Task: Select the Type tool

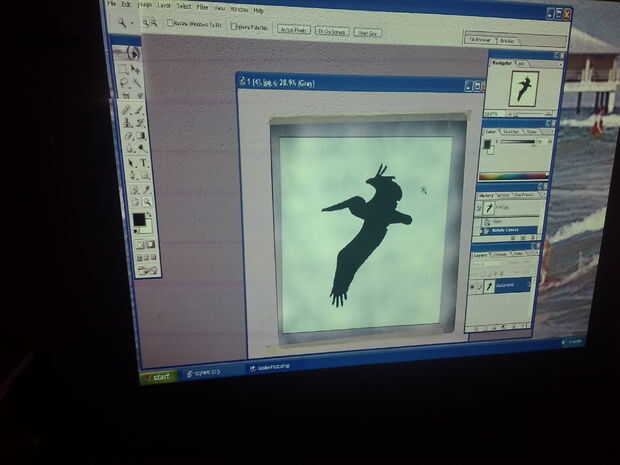Action: (144, 163)
